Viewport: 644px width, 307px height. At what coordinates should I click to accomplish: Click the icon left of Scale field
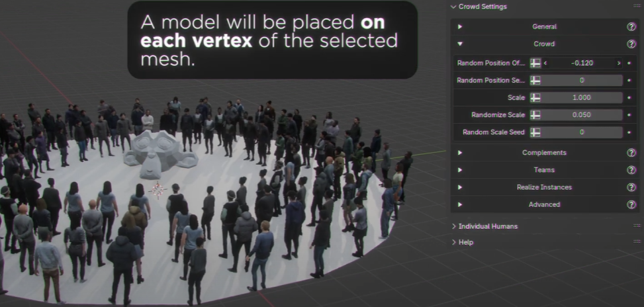(535, 98)
